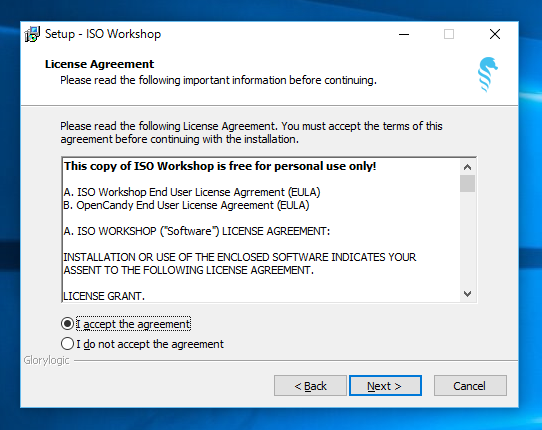The height and width of the screenshot is (430, 542).
Task: Click the license scrollbar down arrow
Action: (467, 294)
